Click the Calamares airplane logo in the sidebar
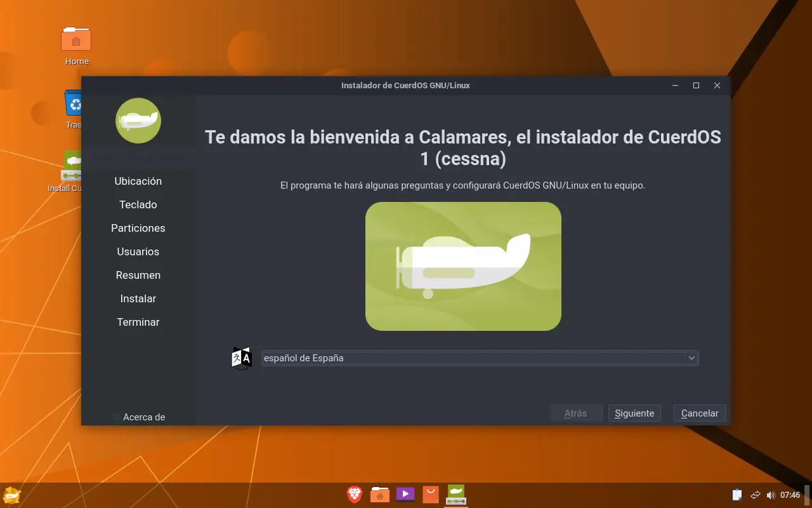 (138, 121)
